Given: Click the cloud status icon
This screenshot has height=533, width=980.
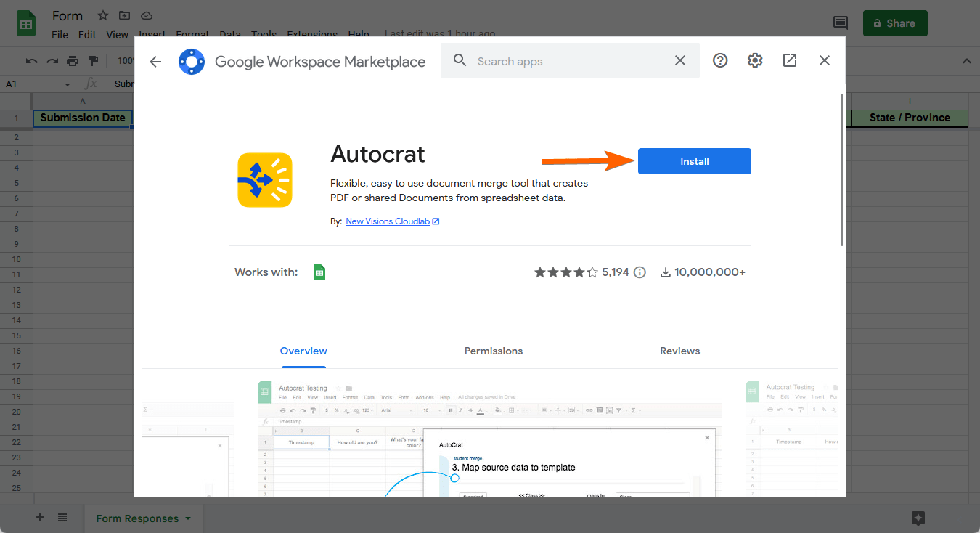Looking at the screenshot, I should 147,15.
